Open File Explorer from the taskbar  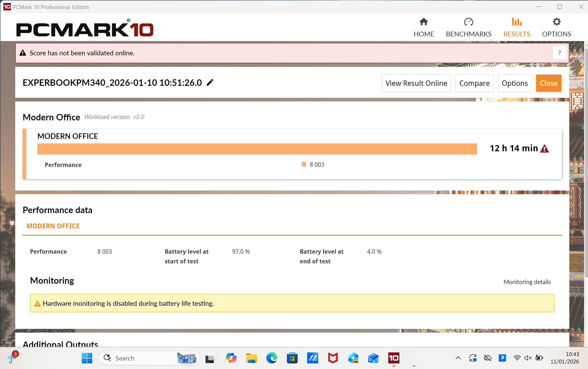(251, 358)
